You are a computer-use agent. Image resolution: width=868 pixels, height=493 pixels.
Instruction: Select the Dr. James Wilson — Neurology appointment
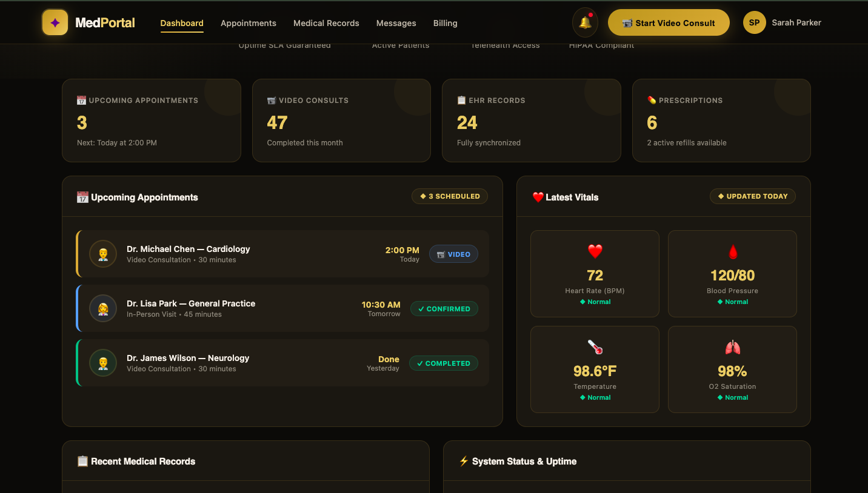[282, 363]
